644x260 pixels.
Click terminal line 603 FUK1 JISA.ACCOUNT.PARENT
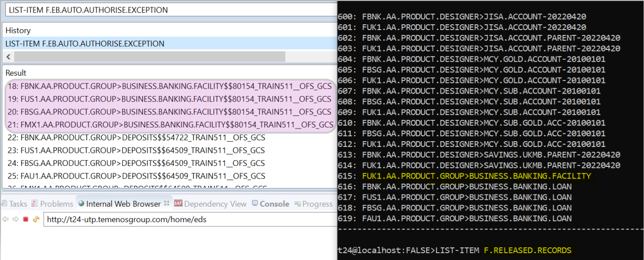point(479,49)
